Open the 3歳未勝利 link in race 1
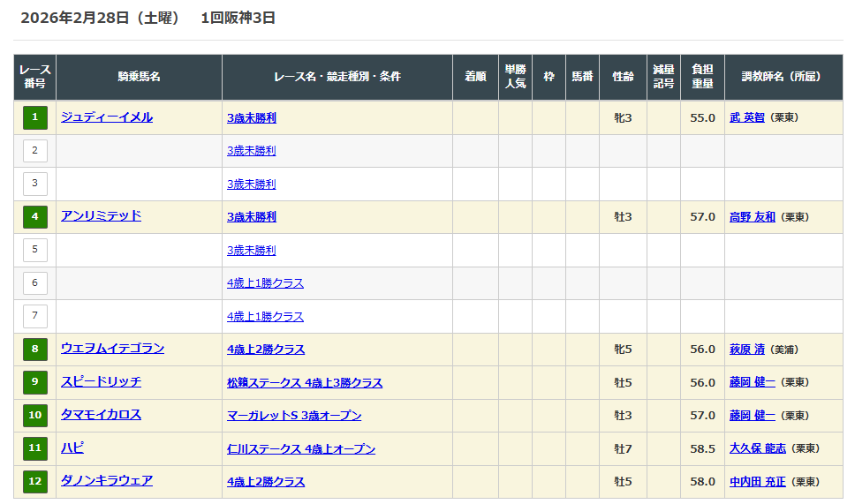This screenshot has height=504, width=855. pyautogui.click(x=252, y=117)
